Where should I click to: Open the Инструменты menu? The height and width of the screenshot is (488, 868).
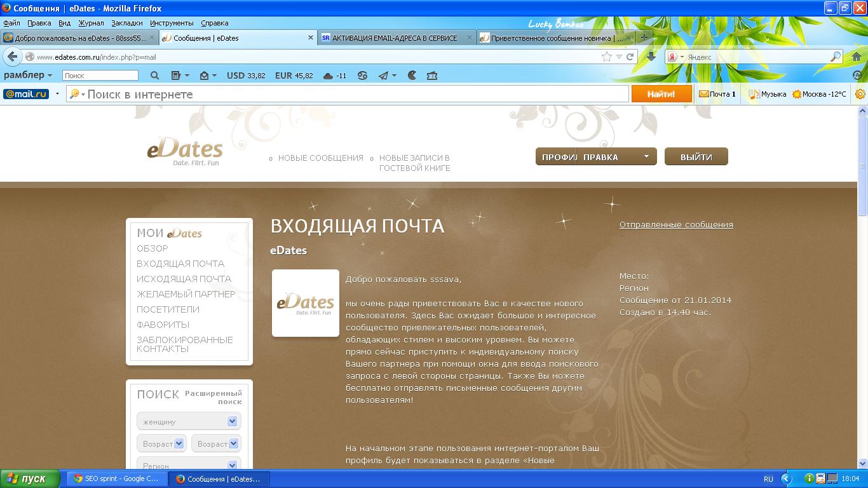pyautogui.click(x=172, y=23)
